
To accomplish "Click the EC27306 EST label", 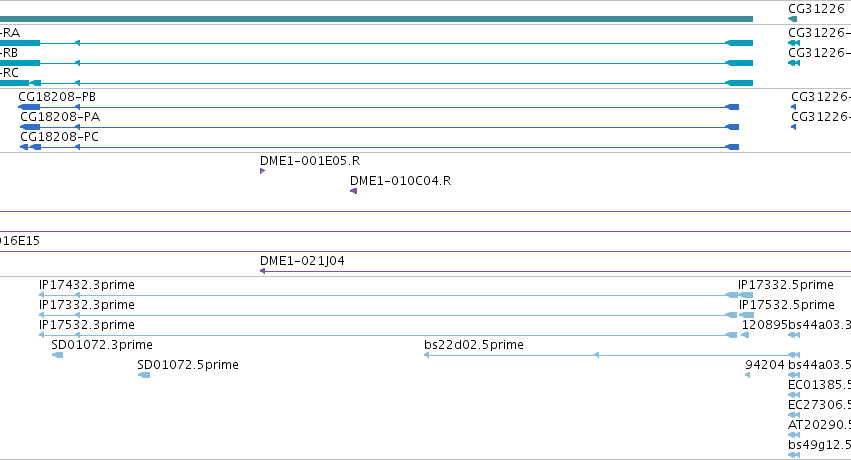I will click(x=820, y=405).
